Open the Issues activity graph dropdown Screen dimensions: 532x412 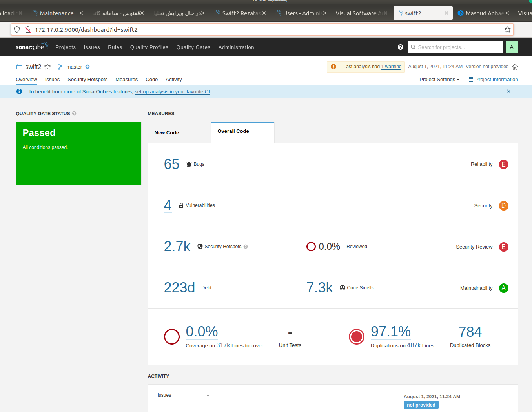click(x=184, y=395)
